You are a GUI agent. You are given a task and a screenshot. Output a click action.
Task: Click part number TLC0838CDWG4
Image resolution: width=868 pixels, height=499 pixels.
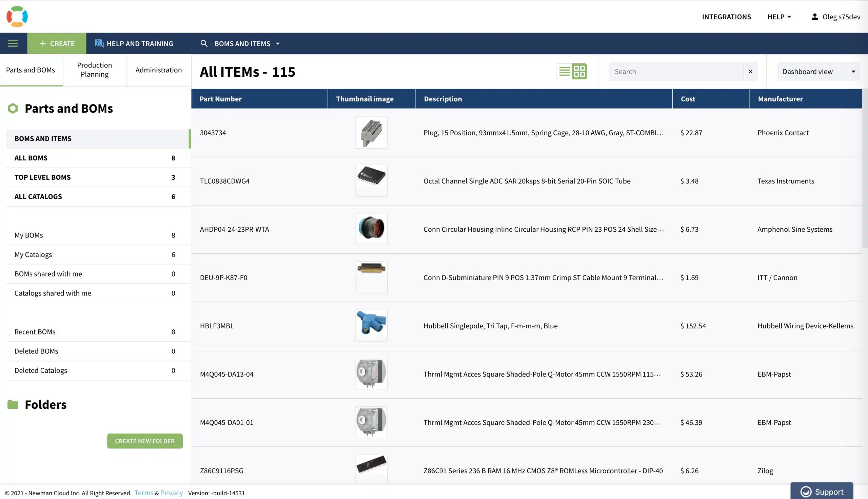(225, 181)
